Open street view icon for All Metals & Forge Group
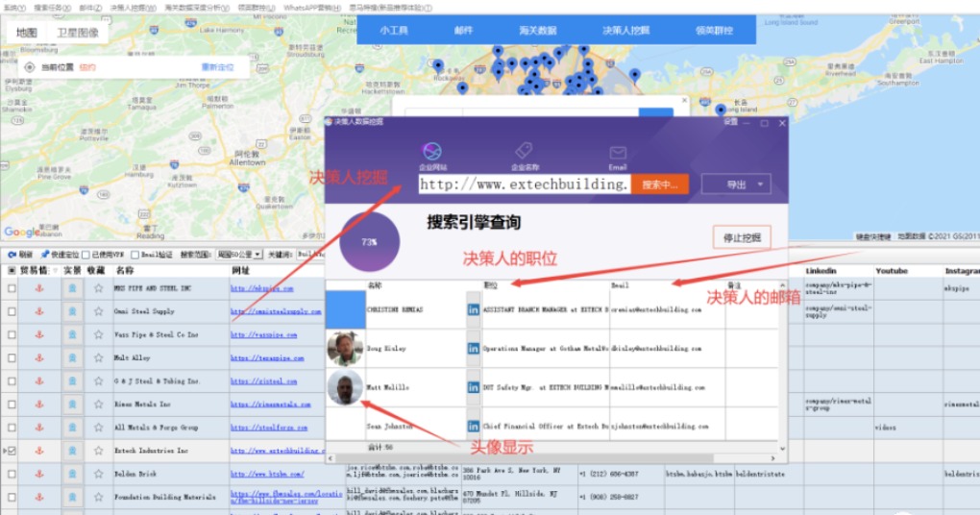 coord(72,428)
